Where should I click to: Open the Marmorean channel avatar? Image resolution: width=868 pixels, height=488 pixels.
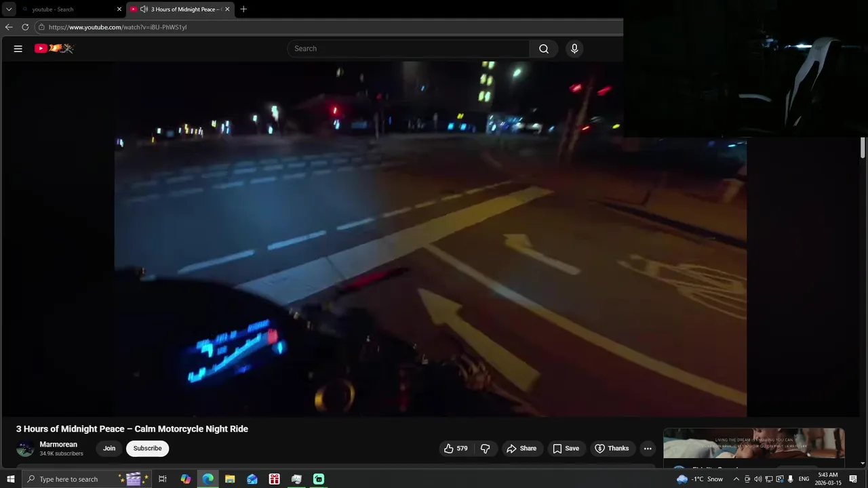point(25,449)
